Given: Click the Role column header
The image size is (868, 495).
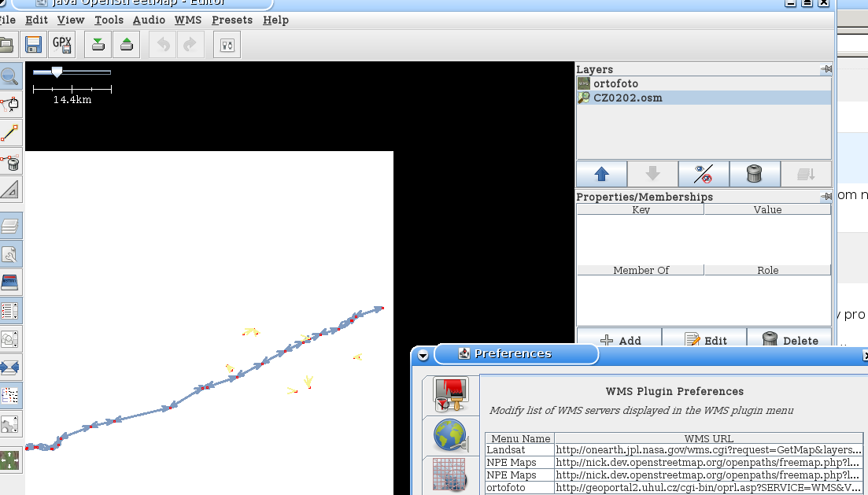Looking at the screenshot, I should click(x=767, y=270).
